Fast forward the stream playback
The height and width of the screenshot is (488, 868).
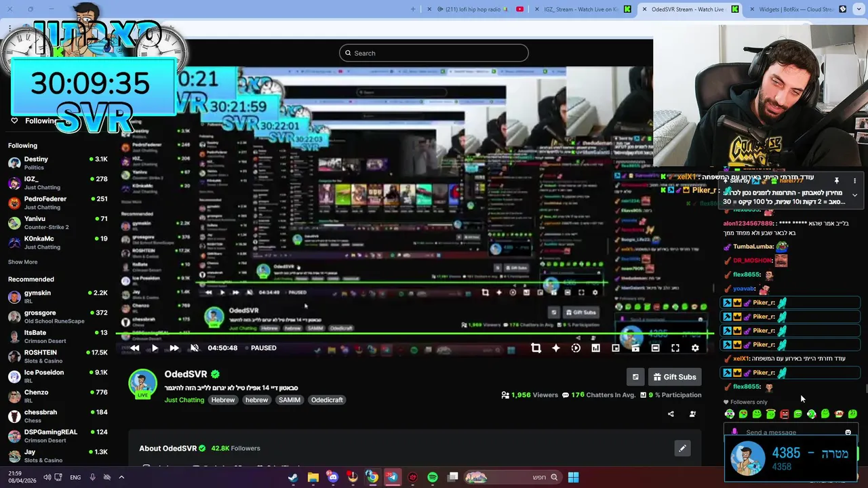click(174, 348)
